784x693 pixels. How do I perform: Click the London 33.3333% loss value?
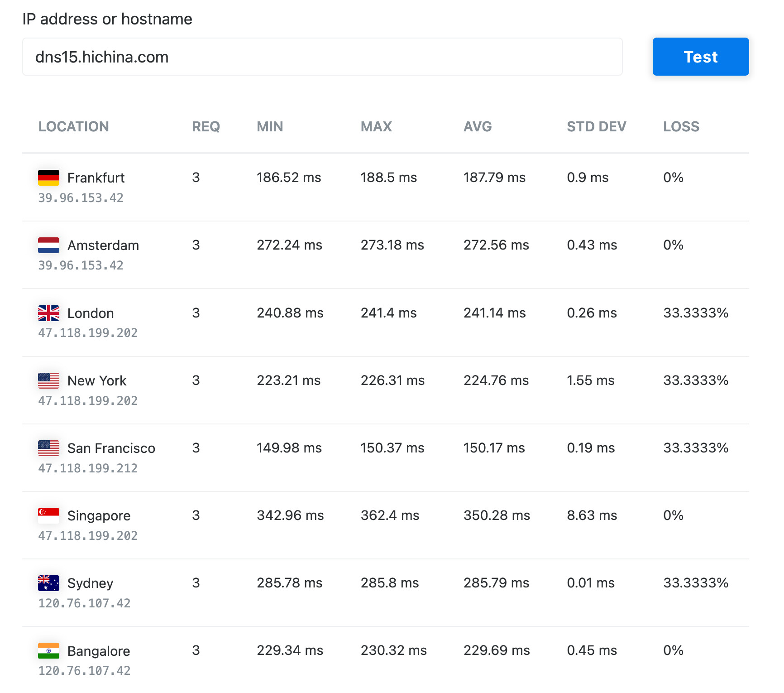[695, 313]
